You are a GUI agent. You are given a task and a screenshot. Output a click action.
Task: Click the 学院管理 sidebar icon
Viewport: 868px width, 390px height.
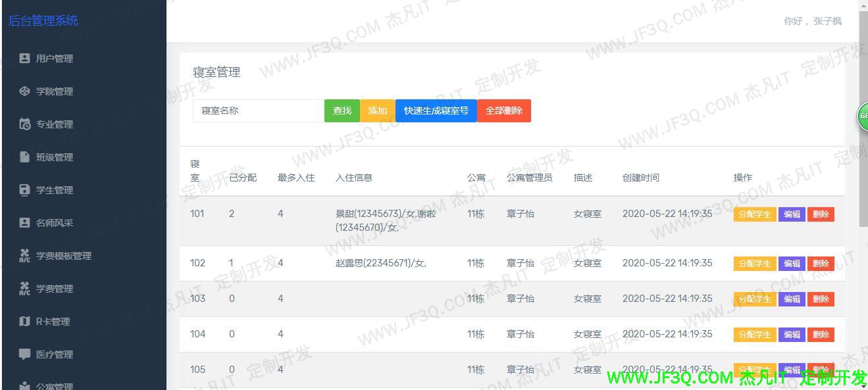pos(24,91)
